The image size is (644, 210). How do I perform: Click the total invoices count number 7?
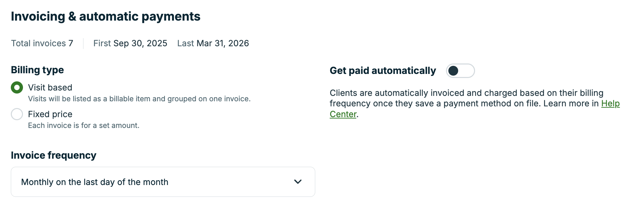coord(71,43)
